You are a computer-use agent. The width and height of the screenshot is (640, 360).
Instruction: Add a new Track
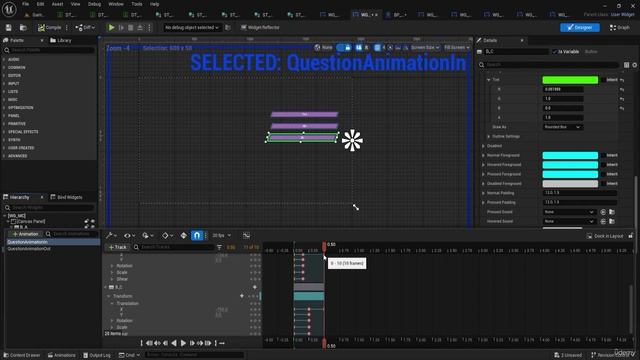[x=118, y=247]
